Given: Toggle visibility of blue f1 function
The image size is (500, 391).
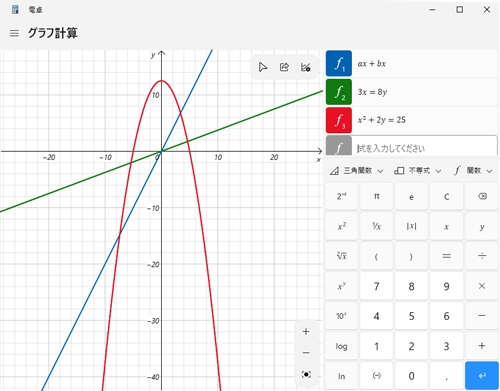Looking at the screenshot, I should click(x=339, y=63).
